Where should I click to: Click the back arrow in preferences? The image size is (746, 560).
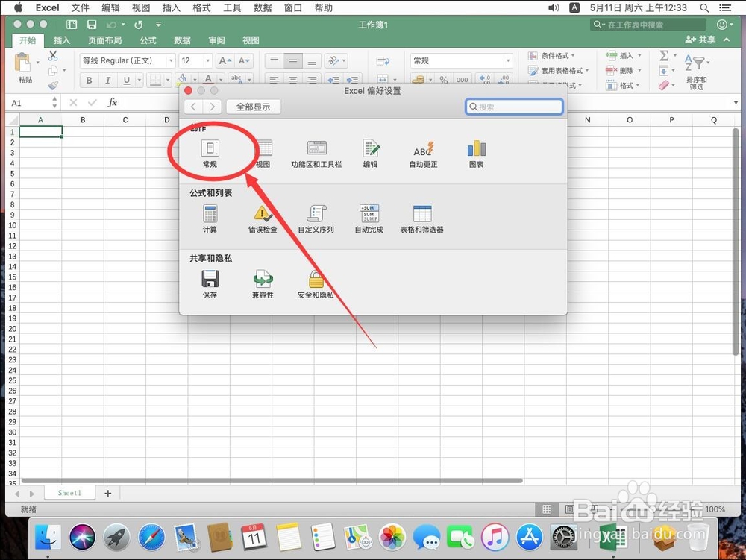193,107
